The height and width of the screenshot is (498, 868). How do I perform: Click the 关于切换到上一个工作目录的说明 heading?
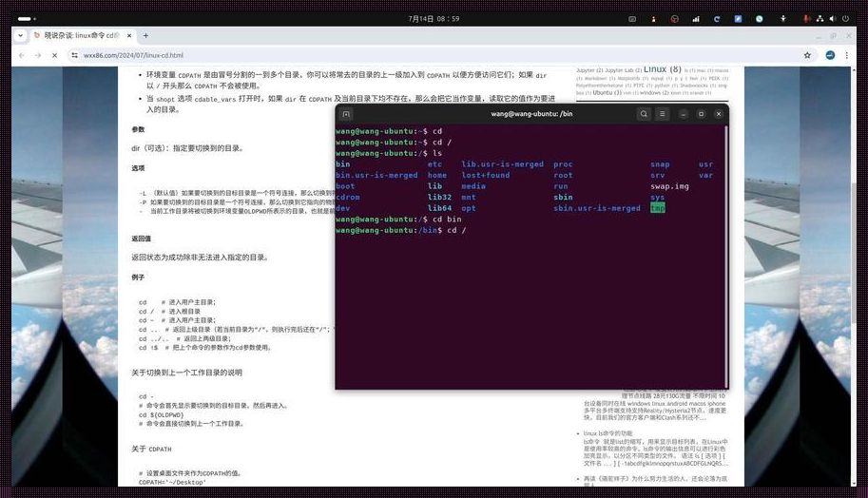pos(186,373)
